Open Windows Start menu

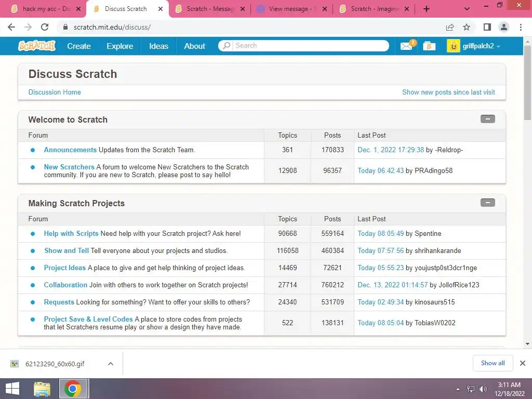pyautogui.click(x=12, y=389)
